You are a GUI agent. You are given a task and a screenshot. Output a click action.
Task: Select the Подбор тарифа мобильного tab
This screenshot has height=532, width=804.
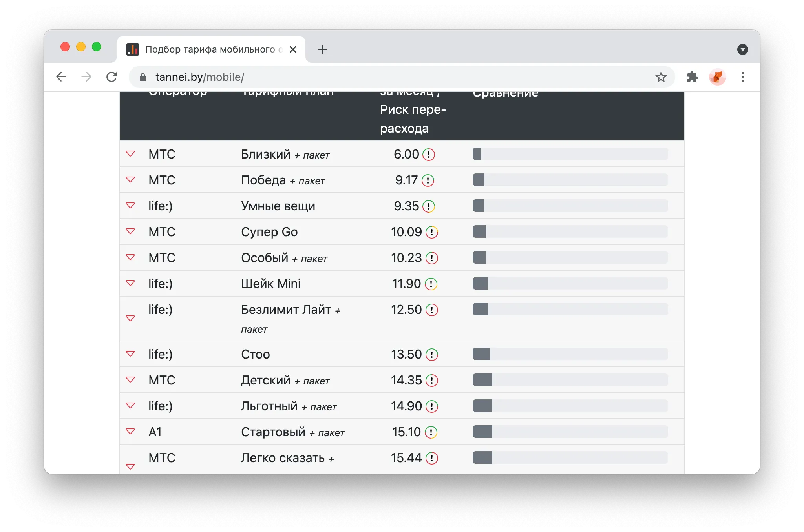(x=211, y=49)
